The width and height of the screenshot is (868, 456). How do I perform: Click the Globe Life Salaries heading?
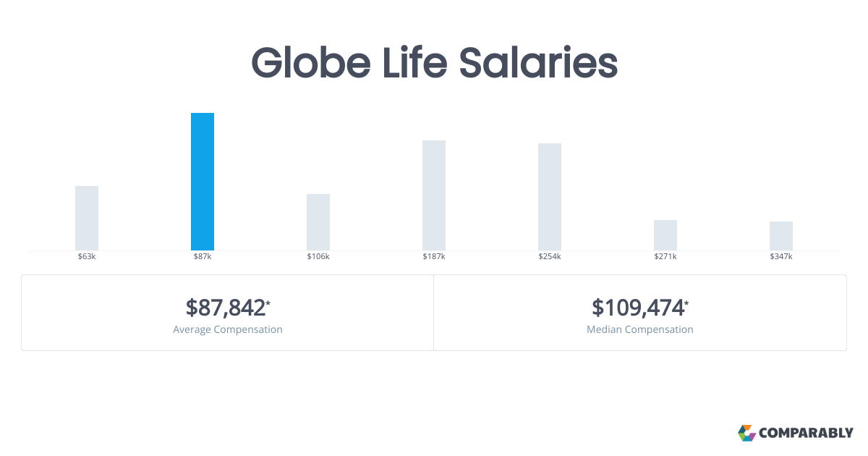434,63
